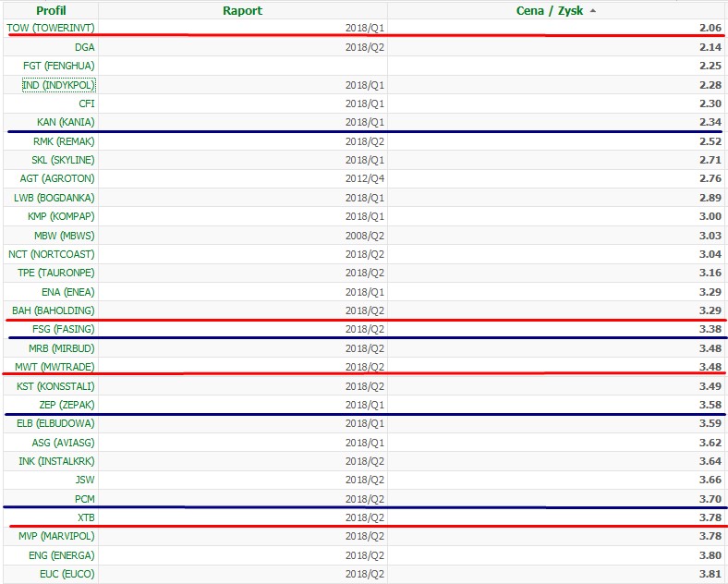The image size is (728, 584).
Task: Select the 3.00 value in KOMPAP row
Action: (710, 216)
